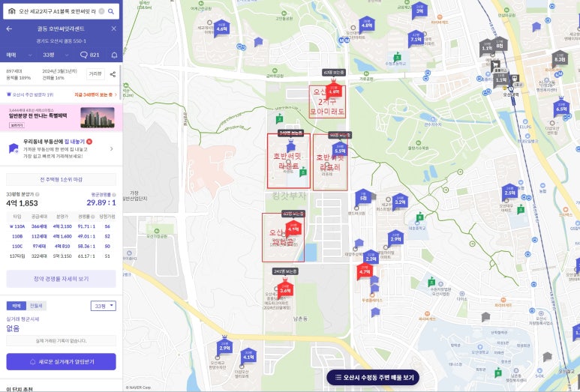Click 오산시 수청동 주변 매물 보기

point(373,377)
